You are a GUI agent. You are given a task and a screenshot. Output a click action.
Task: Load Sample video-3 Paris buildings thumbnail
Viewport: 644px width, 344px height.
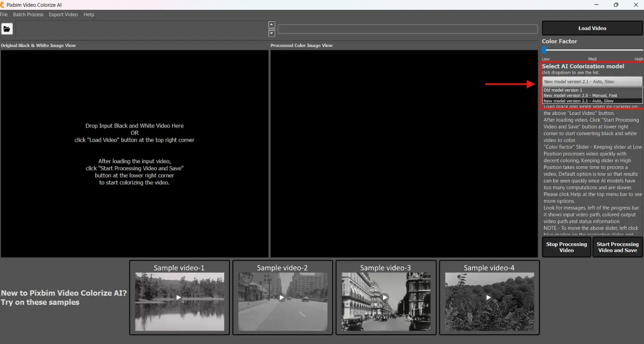coord(386,298)
